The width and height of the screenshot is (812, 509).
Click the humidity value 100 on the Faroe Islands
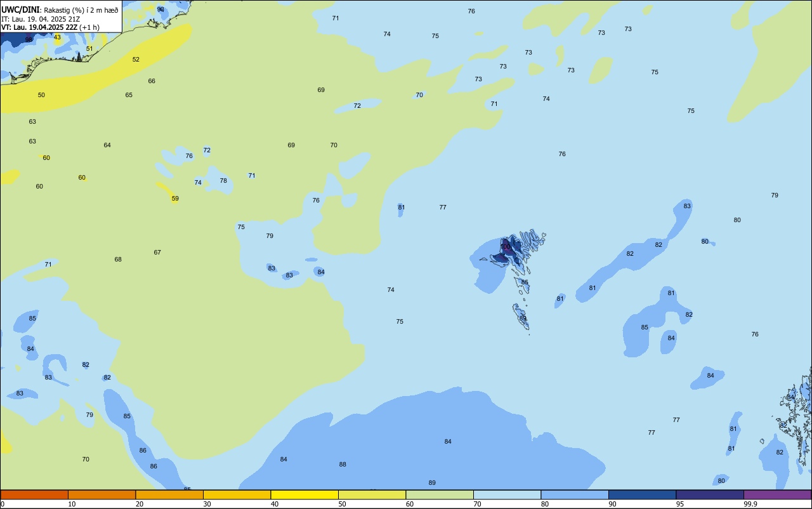[506, 247]
